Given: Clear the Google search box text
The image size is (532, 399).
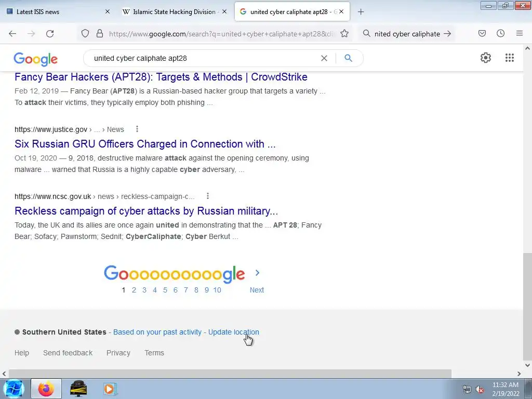Looking at the screenshot, I should coord(324,58).
